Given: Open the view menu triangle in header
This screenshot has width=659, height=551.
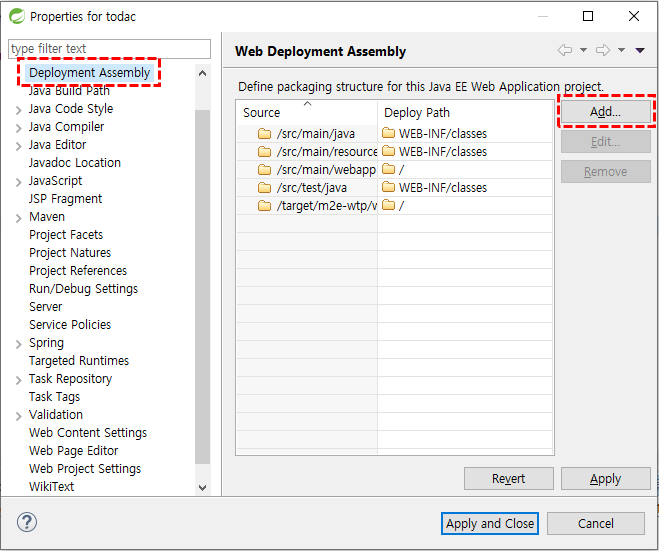Looking at the screenshot, I should coord(640,50).
